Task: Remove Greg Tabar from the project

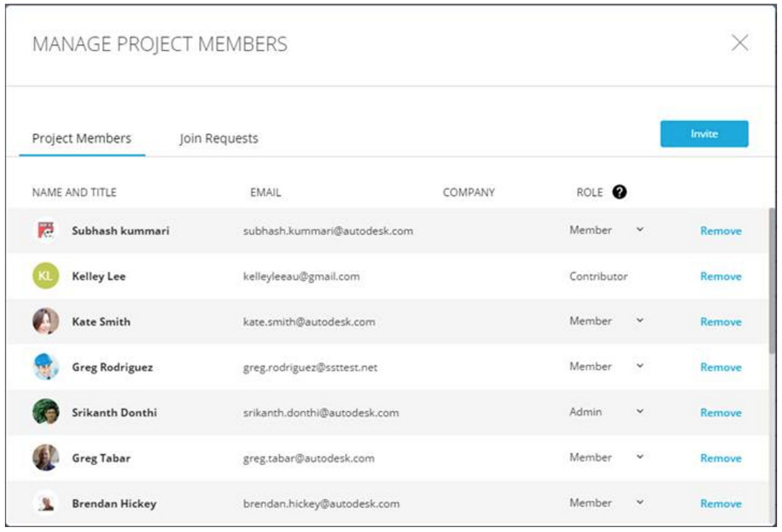Action: [720, 458]
